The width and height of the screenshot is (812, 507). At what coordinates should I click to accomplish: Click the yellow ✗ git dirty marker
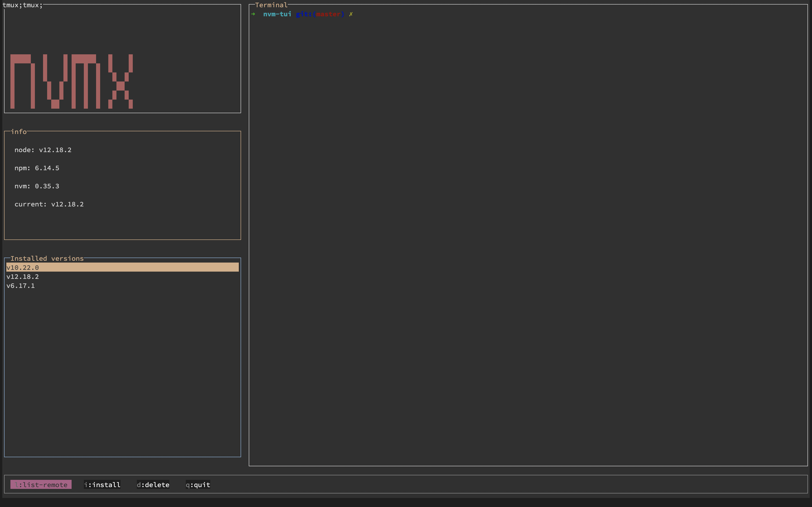click(351, 14)
